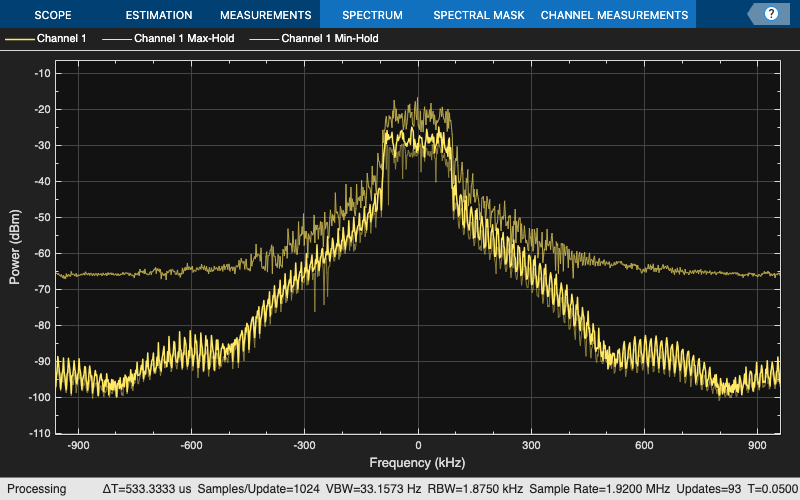800x500 pixels.
Task: Click the RBW=1.8750 kHz status entry
Action: click(475, 489)
